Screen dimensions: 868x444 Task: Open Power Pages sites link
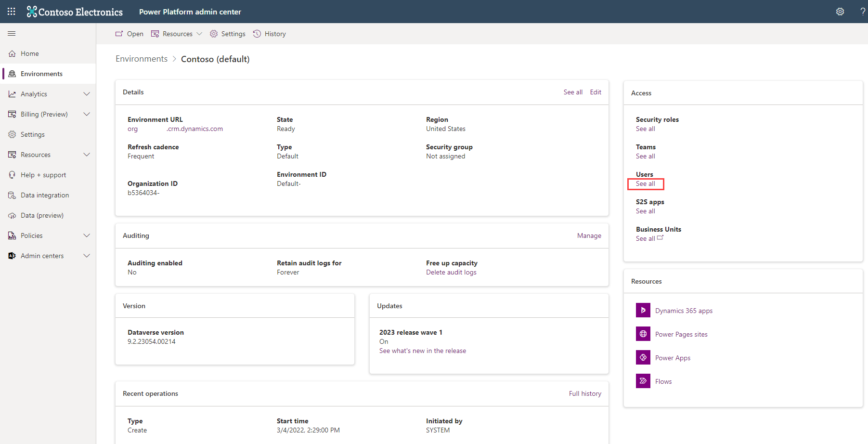pos(681,334)
